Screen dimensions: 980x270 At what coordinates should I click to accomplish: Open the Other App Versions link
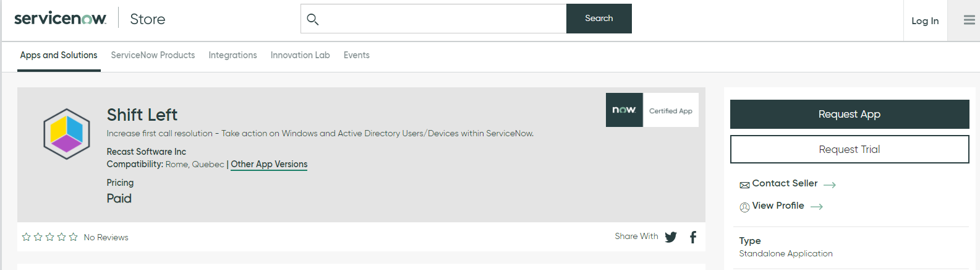(x=269, y=164)
